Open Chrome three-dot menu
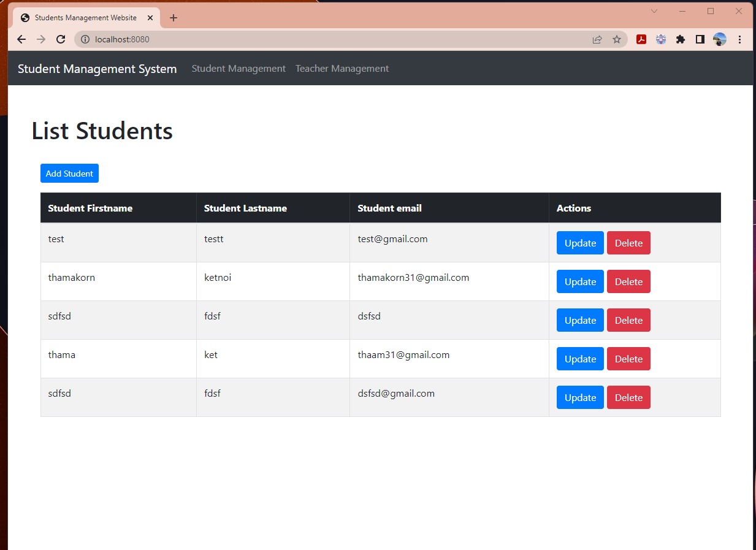The height and width of the screenshot is (550, 756). click(x=739, y=39)
